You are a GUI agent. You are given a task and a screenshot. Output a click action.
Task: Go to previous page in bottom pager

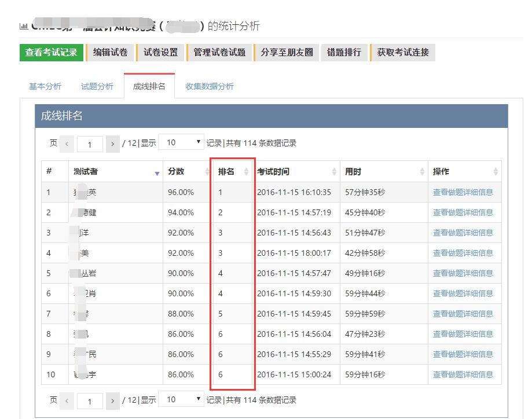pyautogui.click(x=67, y=401)
